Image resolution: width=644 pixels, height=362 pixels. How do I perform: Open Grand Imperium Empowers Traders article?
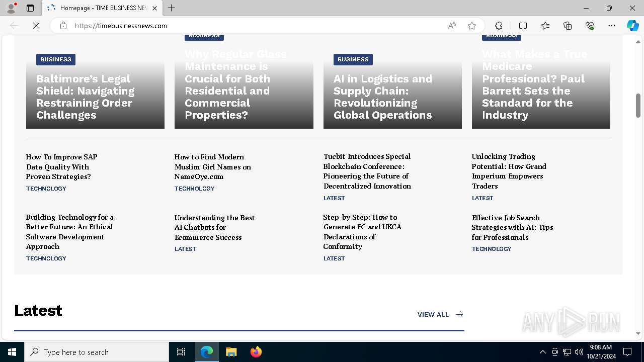(x=509, y=171)
